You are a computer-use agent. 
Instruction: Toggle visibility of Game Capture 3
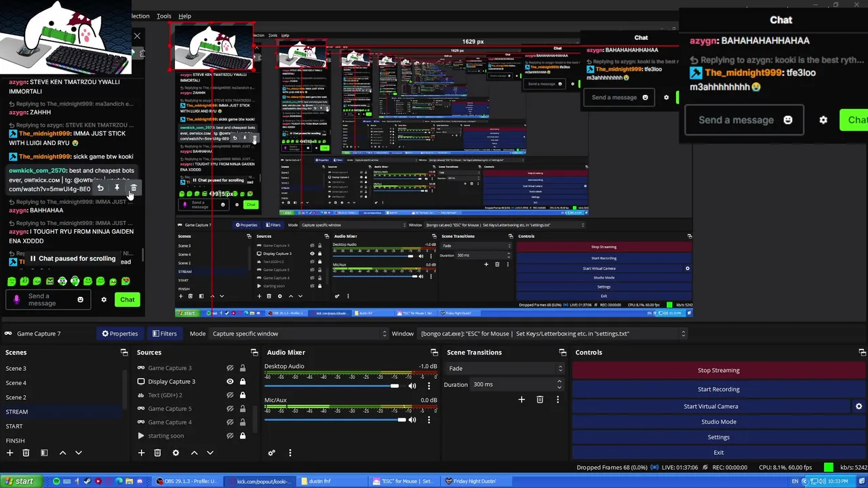pyautogui.click(x=230, y=368)
